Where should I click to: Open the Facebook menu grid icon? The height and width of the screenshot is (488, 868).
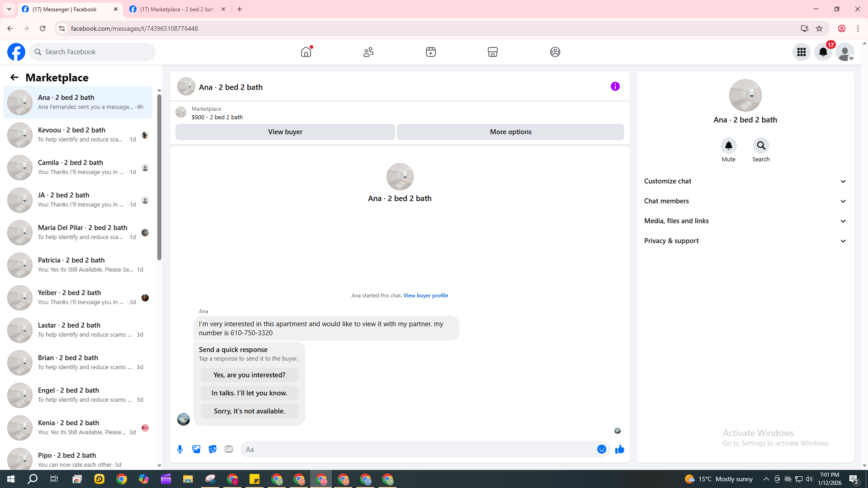[801, 52]
